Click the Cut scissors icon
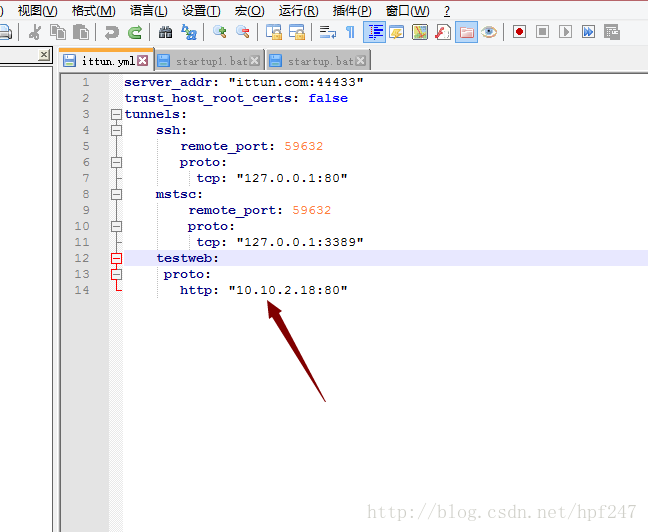Screen dimensions: 648x532 [35, 32]
